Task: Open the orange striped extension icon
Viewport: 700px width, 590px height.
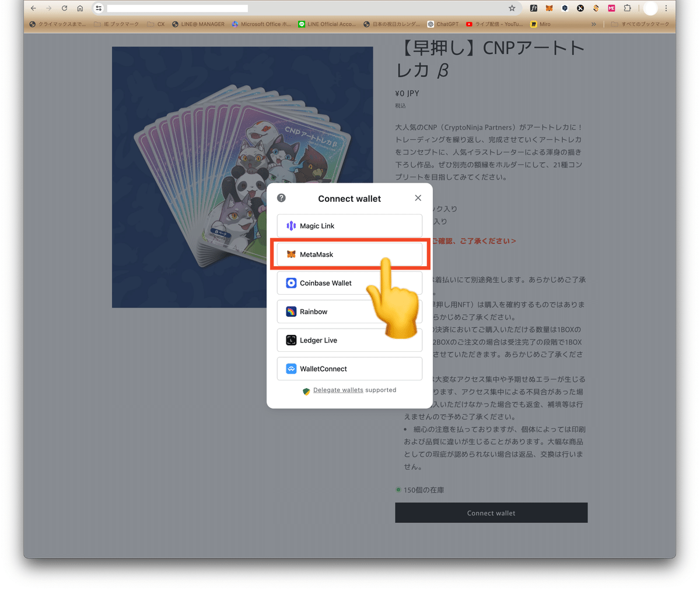Action: pos(596,8)
